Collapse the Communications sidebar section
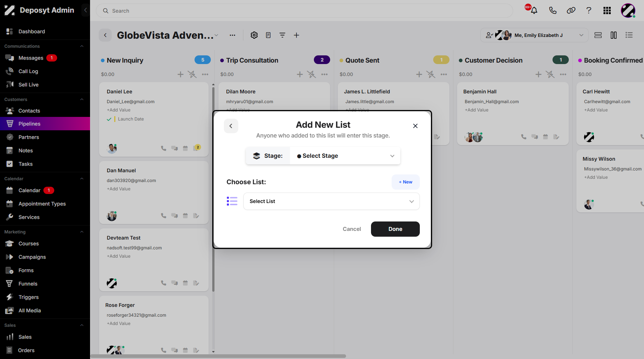Screen dimensions: 644x359 pos(82,46)
